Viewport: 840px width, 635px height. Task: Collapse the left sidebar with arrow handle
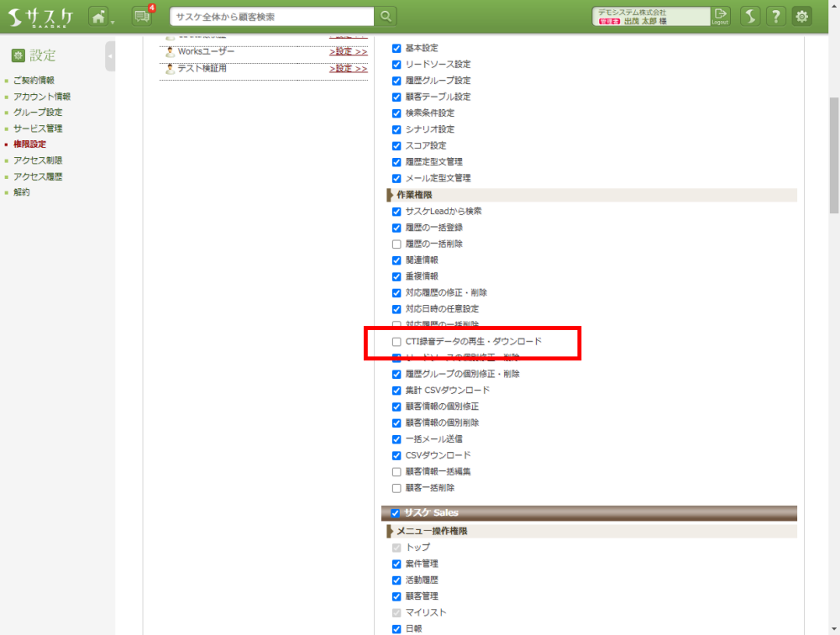pyautogui.click(x=110, y=56)
